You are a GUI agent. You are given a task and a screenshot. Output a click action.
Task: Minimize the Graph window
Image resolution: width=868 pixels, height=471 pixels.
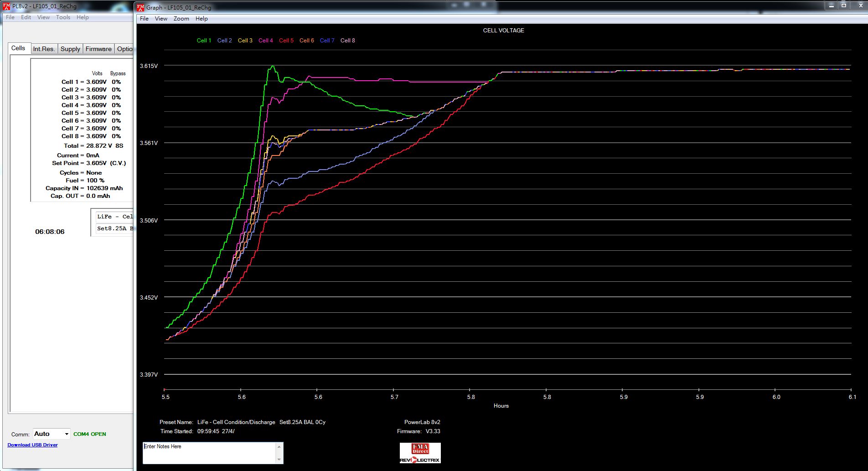[x=830, y=5]
